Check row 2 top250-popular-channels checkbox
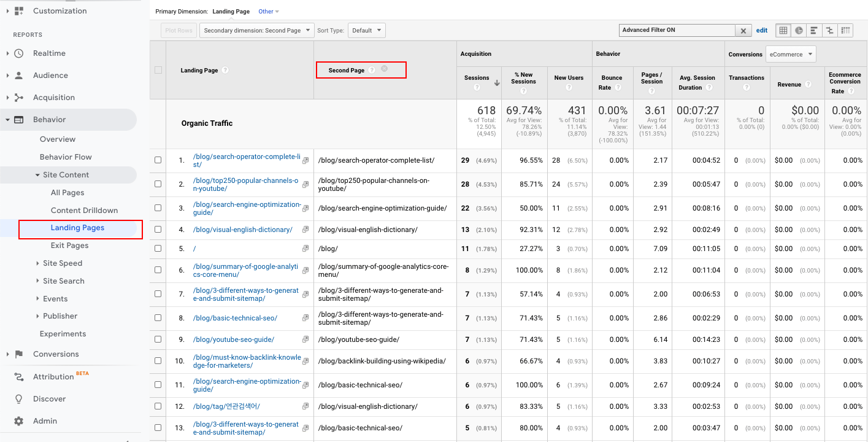This screenshot has height=442, width=868. click(x=158, y=184)
